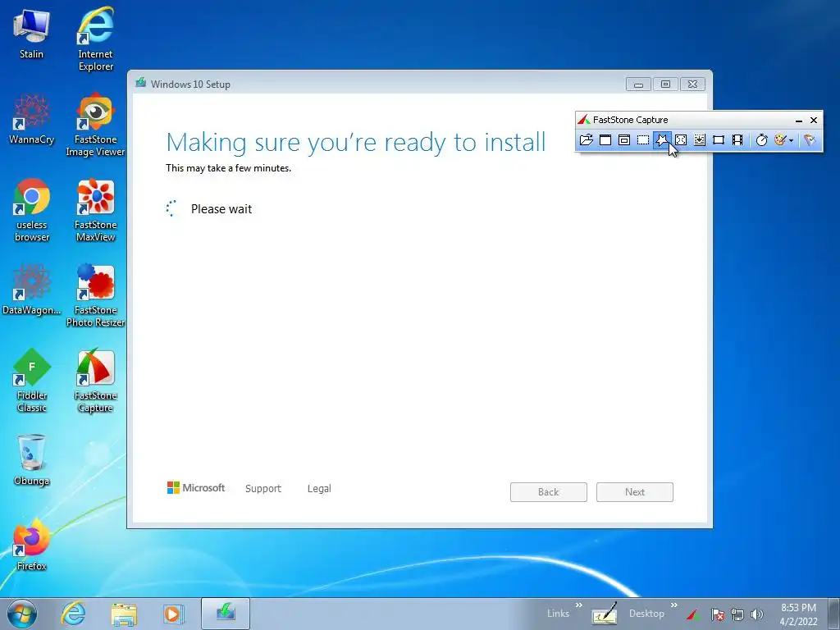Viewport: 840px width, 630px height.
Task: Select Capture Active Window tool
Action: 605,139
